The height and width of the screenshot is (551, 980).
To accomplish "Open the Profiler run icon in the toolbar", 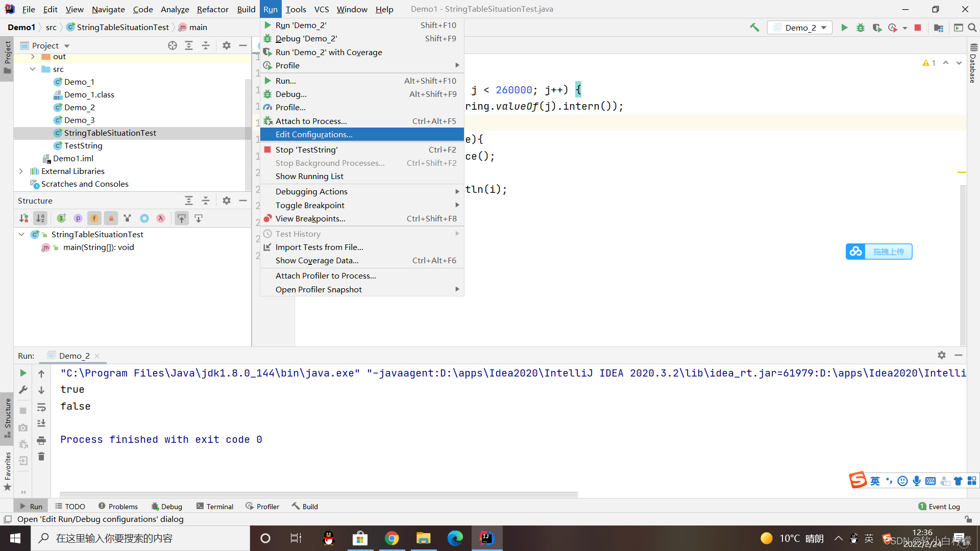I will coord(894,28).
